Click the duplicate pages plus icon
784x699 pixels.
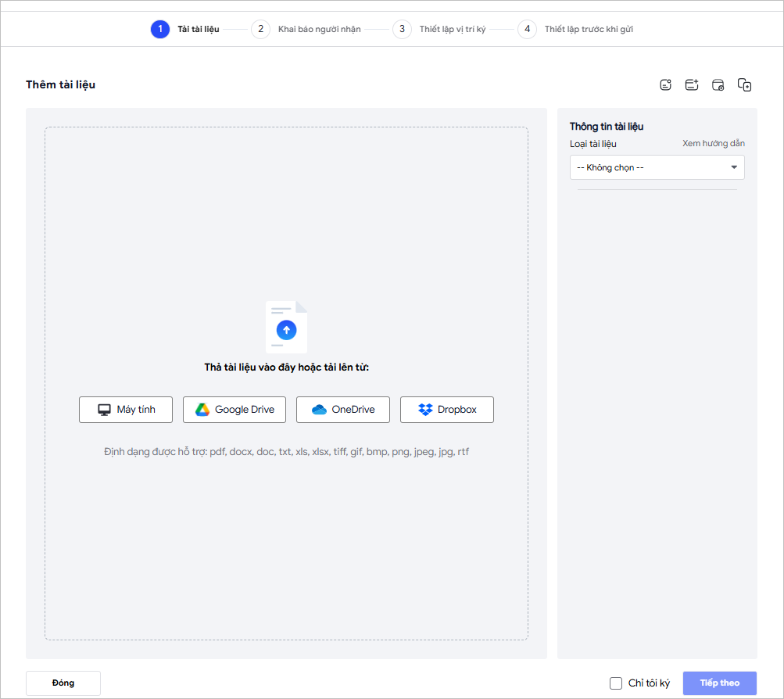tap(744, 85)
